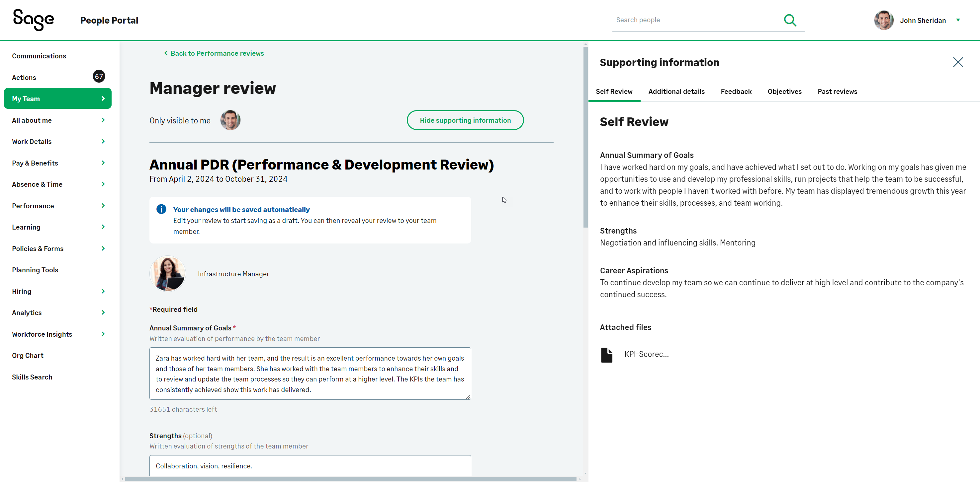Expand the Absence & Time menu chevron
The height and width of the screenshot is (482, 980).
[x=103, y=184]
